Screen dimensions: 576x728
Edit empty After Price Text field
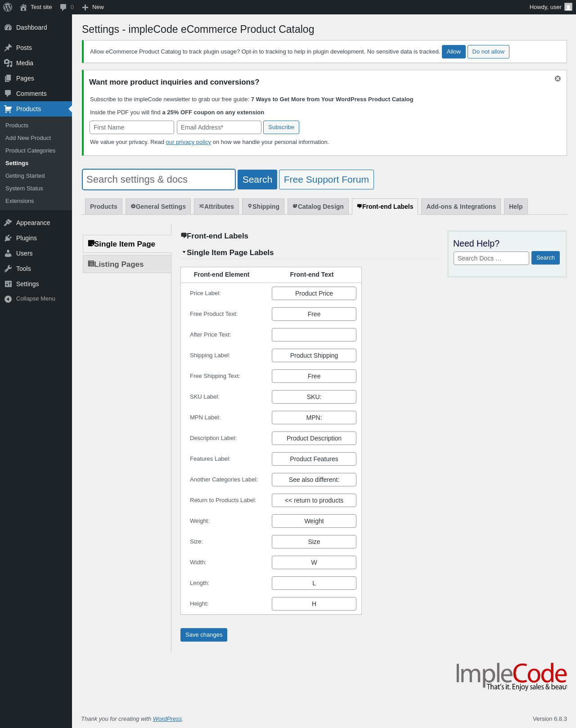point(314,335)
